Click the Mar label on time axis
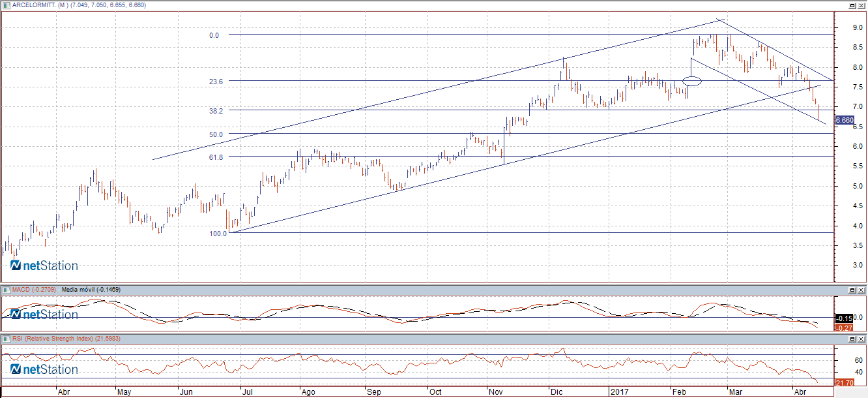 pos(737,392)
